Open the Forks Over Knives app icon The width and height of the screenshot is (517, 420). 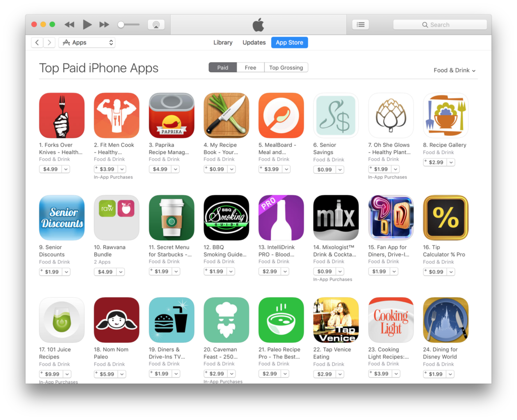point(62,116)
